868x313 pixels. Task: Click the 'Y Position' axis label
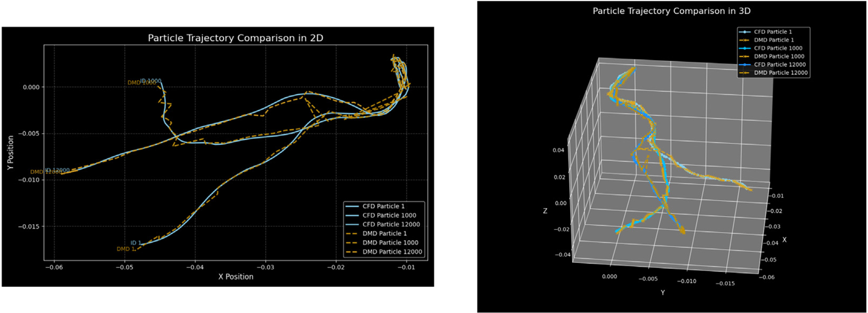pyautogui.click(x=11, y=152)
